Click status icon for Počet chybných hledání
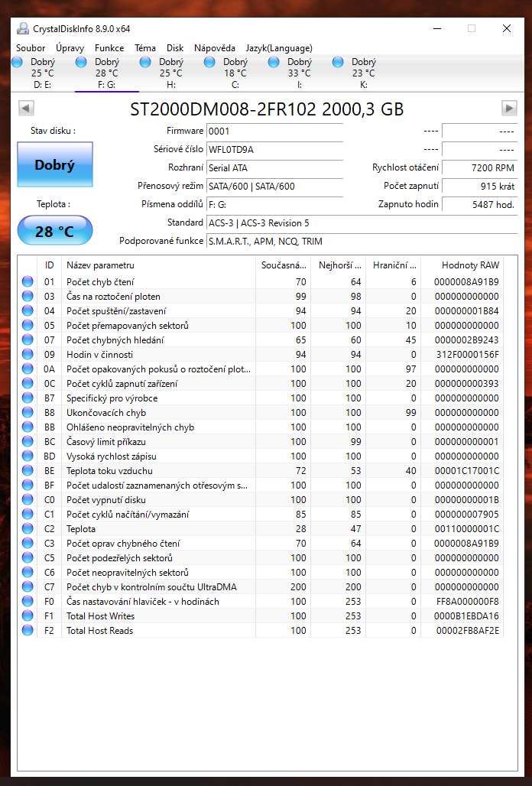 (x=28, y=340)
